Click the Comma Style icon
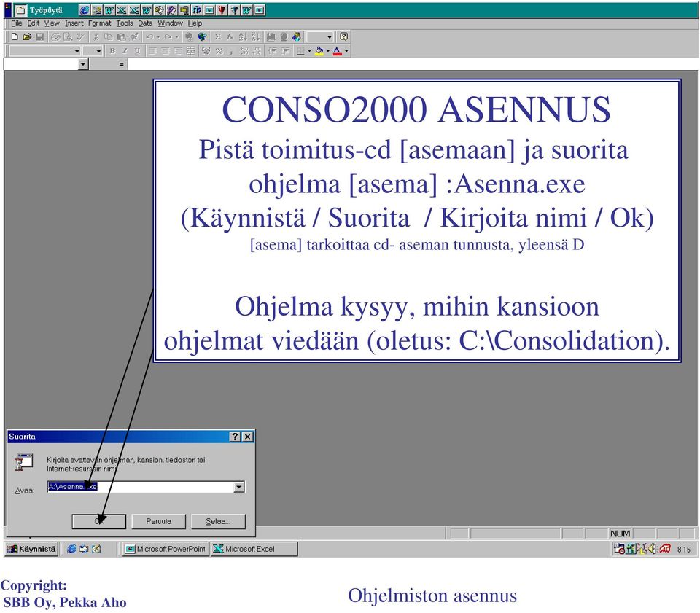This screenshot has width=700, height=613. pos(232,51)
